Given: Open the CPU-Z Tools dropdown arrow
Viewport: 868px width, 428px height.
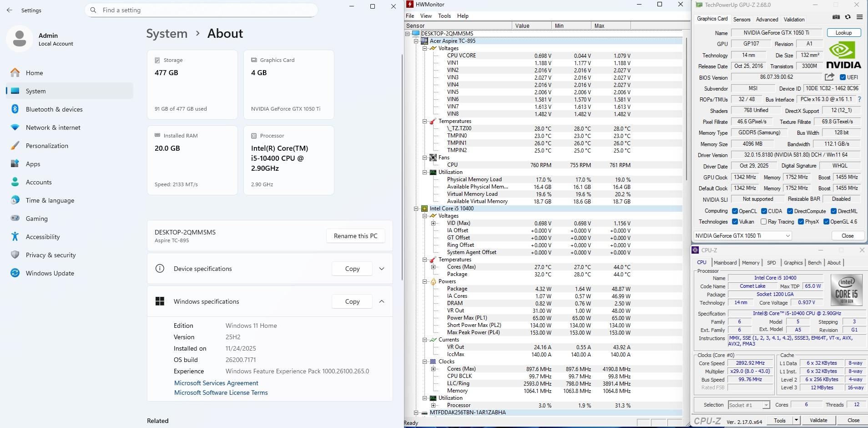Looking at the screenshot, I should 796,420.
